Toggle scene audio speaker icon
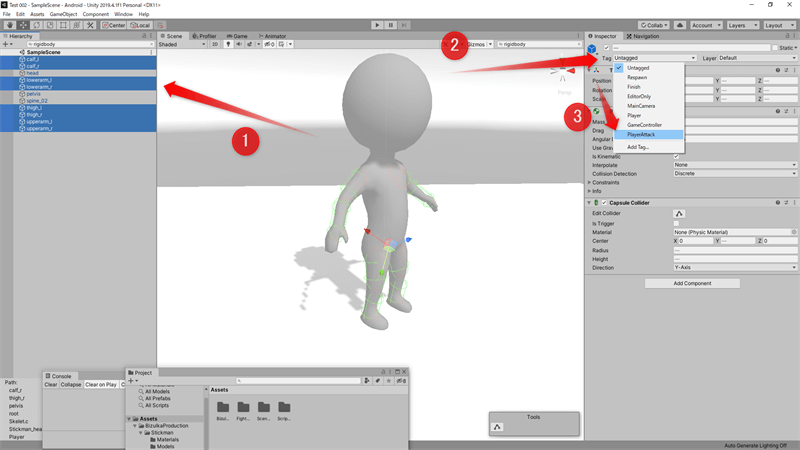The height and width of the screenshot is (450, 800). click(239, 44)
